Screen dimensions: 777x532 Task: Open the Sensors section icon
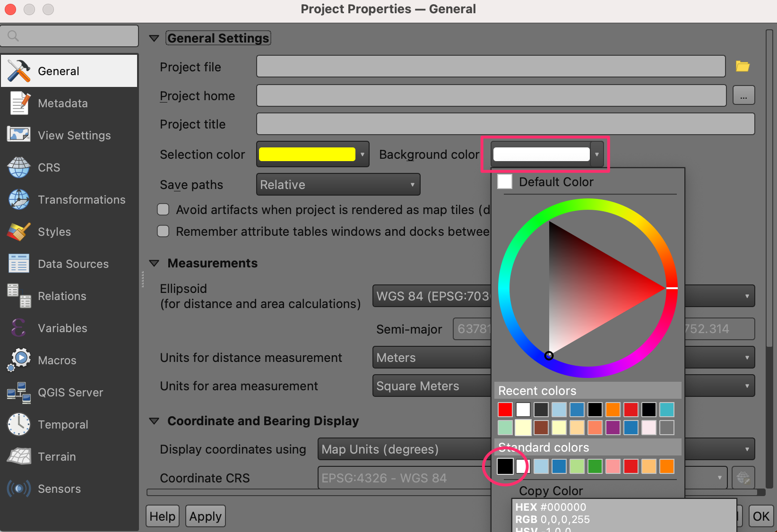coord(19,489)
